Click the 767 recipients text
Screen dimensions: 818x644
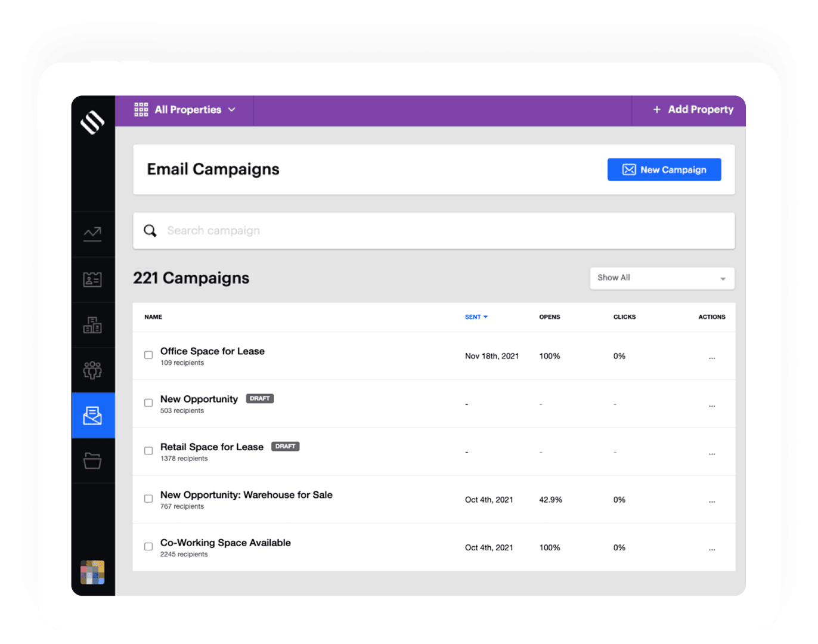pos(182,506)
